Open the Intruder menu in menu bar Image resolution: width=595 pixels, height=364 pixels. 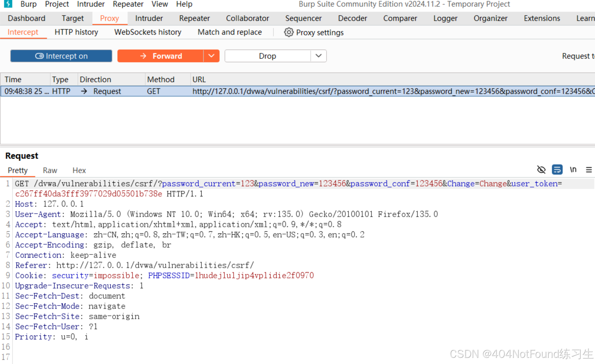pos(91,4)
